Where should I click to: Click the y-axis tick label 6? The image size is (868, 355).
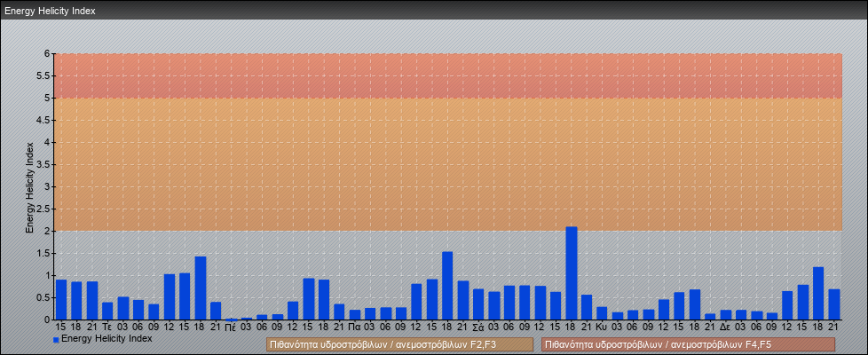click(48, 54)
